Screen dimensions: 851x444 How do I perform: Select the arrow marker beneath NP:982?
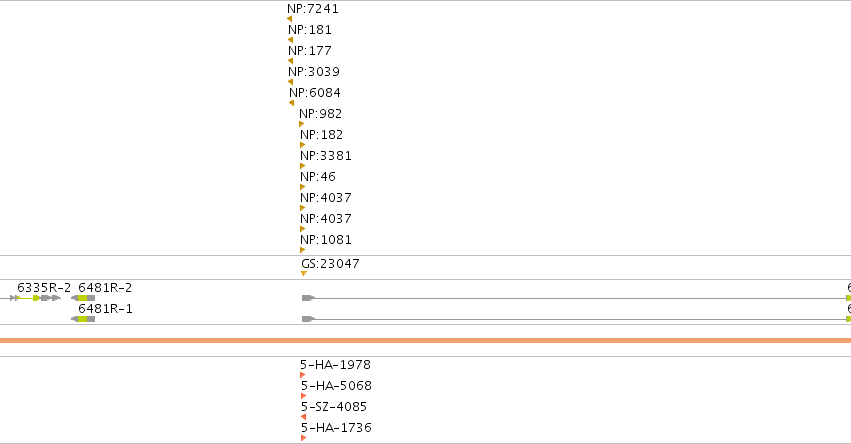(x=302, y=124)
